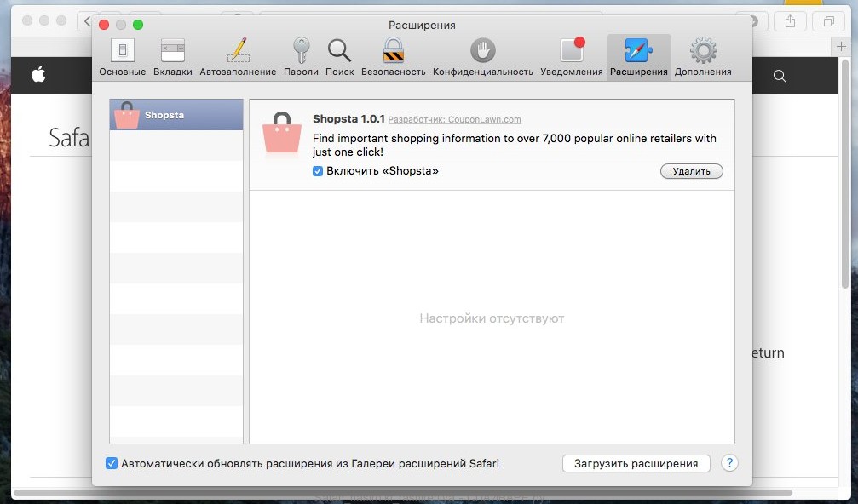Show all tabs in Safari toolbar
This screenshot has width=858, height=504.
(x=829, y=21)
